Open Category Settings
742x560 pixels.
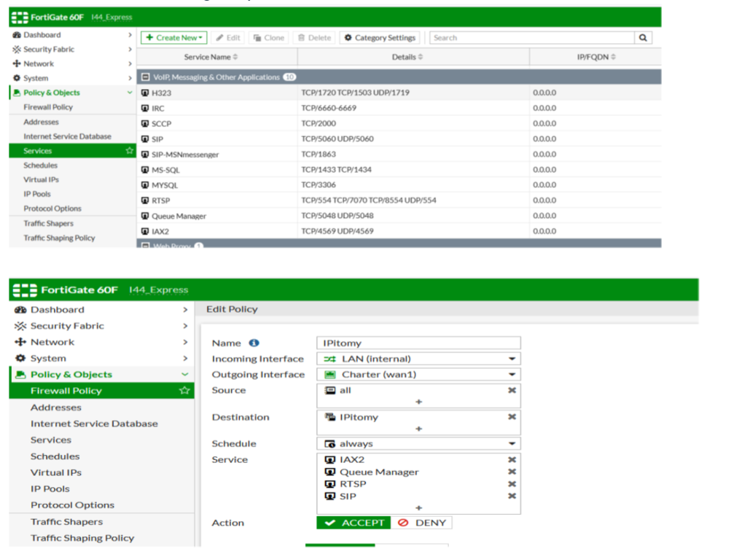(x=380, y=38)
